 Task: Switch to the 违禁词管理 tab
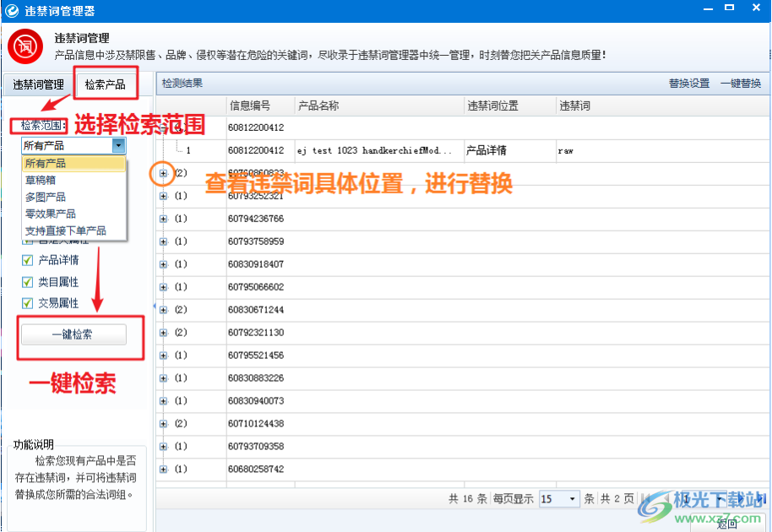[38, 84]
